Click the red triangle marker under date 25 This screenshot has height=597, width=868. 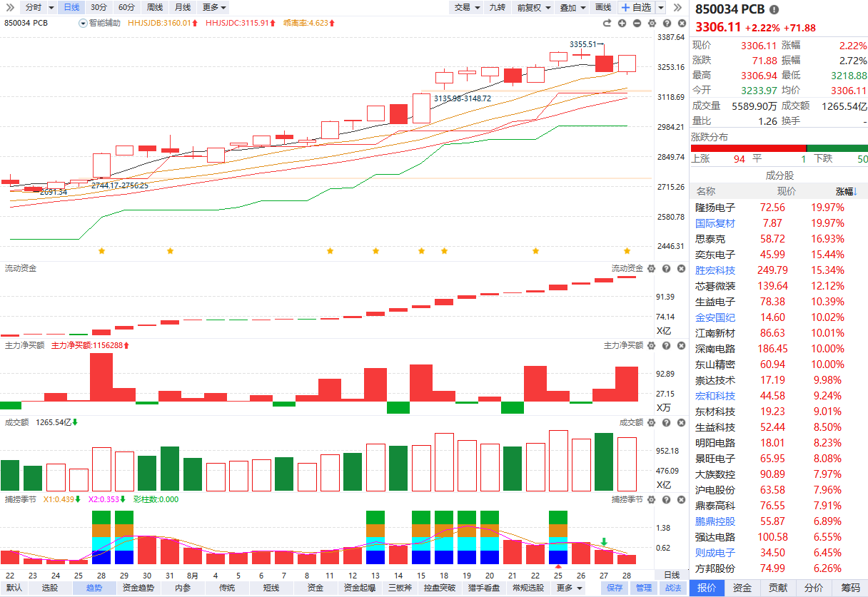558,566
